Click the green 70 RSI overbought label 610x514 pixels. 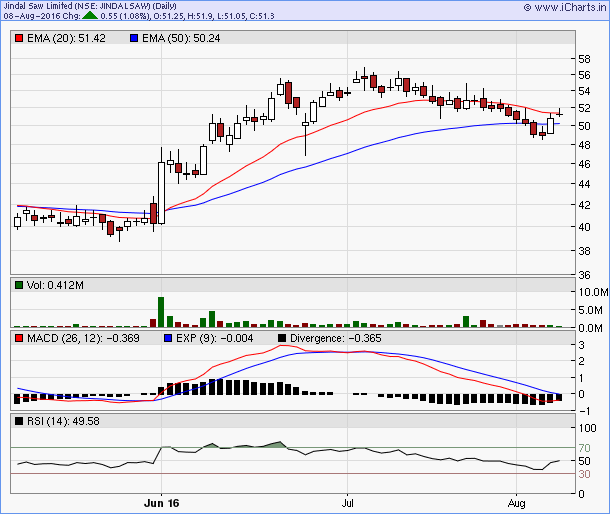(x=584, y=448)
